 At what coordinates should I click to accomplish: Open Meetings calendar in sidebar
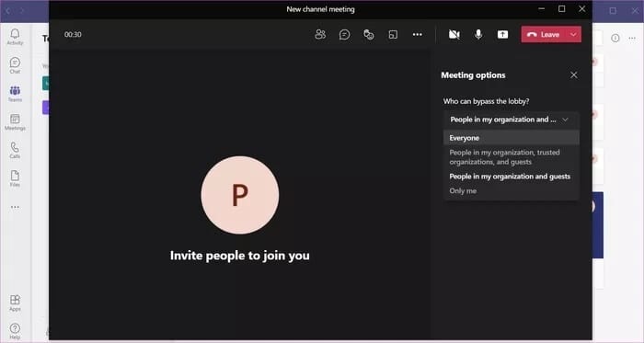coord(16,122)
